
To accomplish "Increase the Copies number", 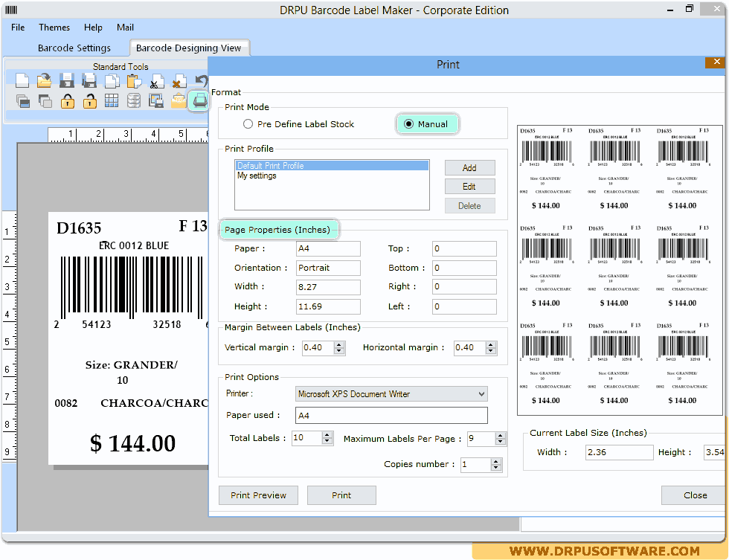I will click(495, 461).
